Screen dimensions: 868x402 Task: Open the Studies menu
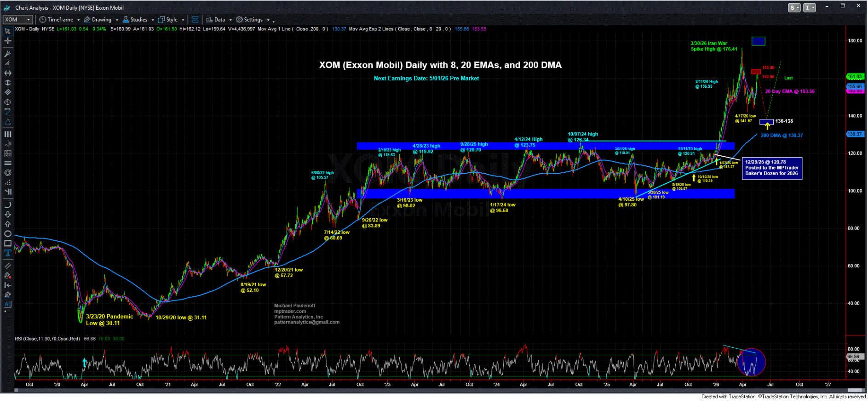135,20
